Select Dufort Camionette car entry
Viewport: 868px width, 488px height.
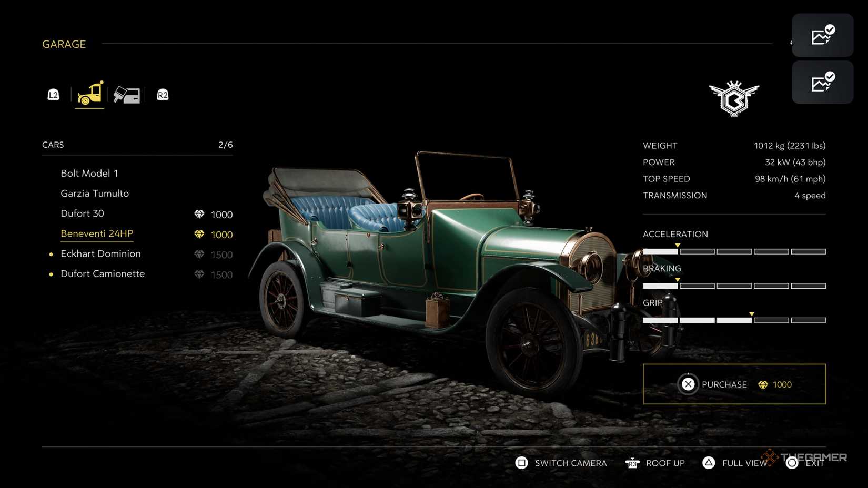(103, 273)
